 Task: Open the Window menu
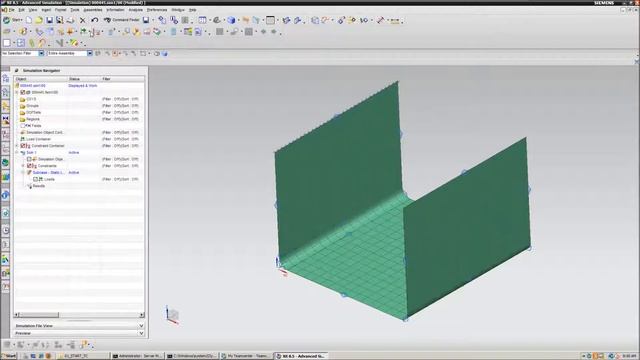tap(178, 9)
